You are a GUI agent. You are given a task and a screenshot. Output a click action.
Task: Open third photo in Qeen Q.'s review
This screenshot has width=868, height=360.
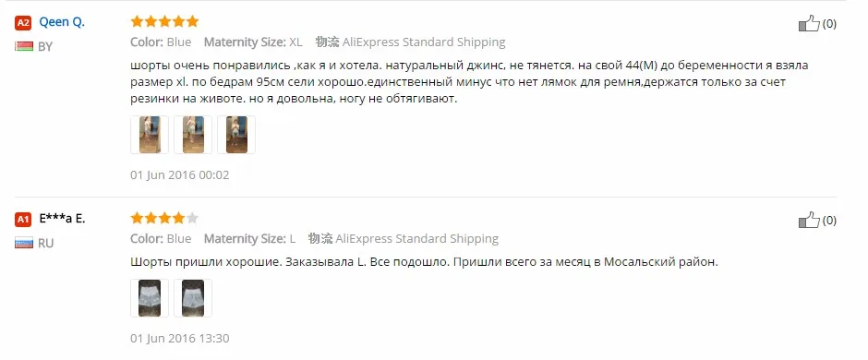point(236,135)
